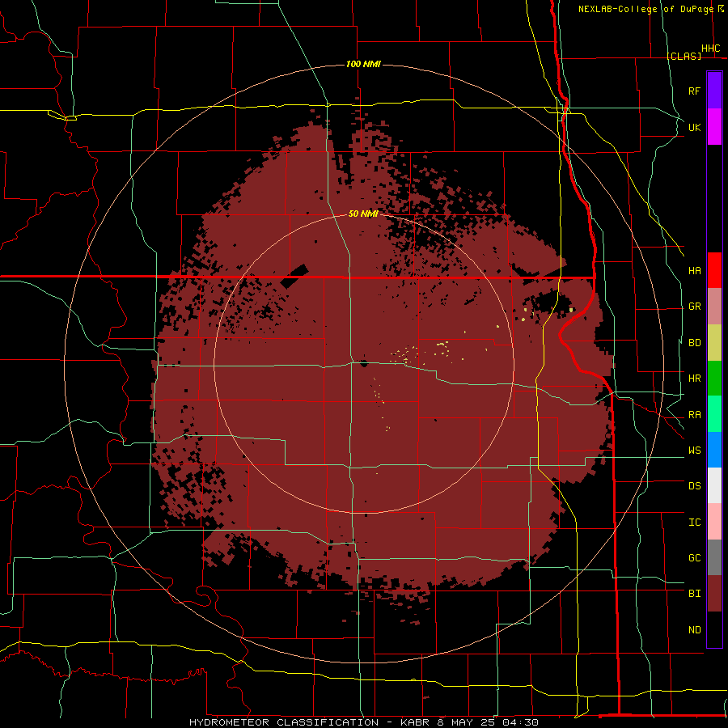
Task: Click the Hydrometeor Classification KABR title caption
Action: click(x=364, y=722)
